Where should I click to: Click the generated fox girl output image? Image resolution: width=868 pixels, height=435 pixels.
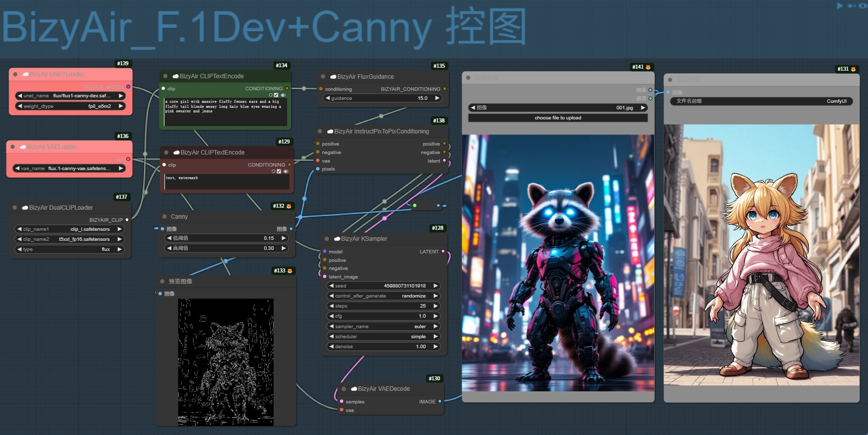click(x=761, y=255)
